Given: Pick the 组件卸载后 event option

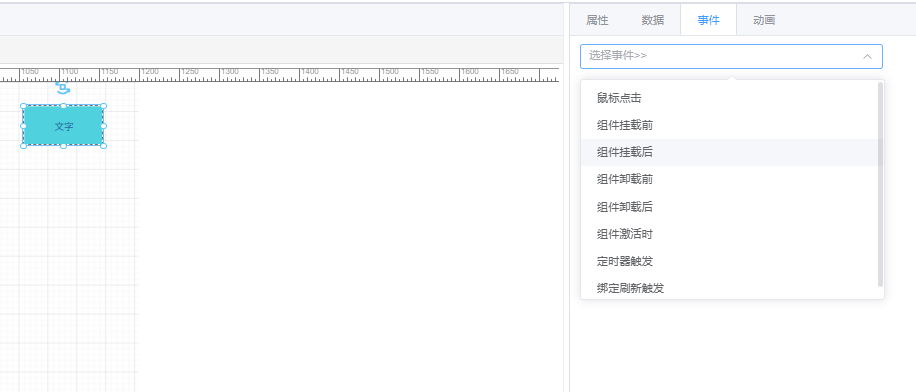Looking at the screenshot, I should [730, 207].
